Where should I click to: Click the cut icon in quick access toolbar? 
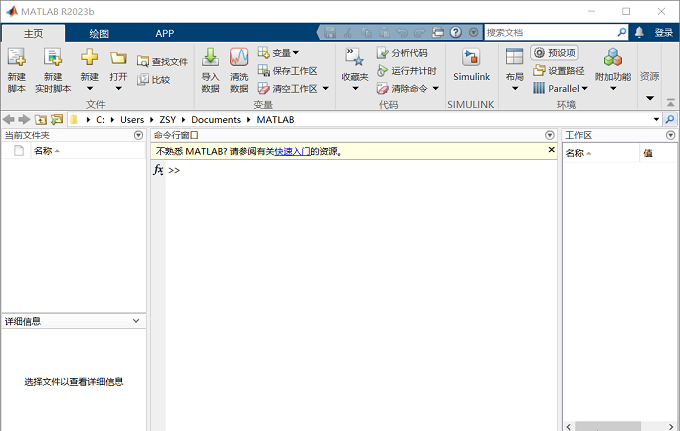tap(348, 33)
